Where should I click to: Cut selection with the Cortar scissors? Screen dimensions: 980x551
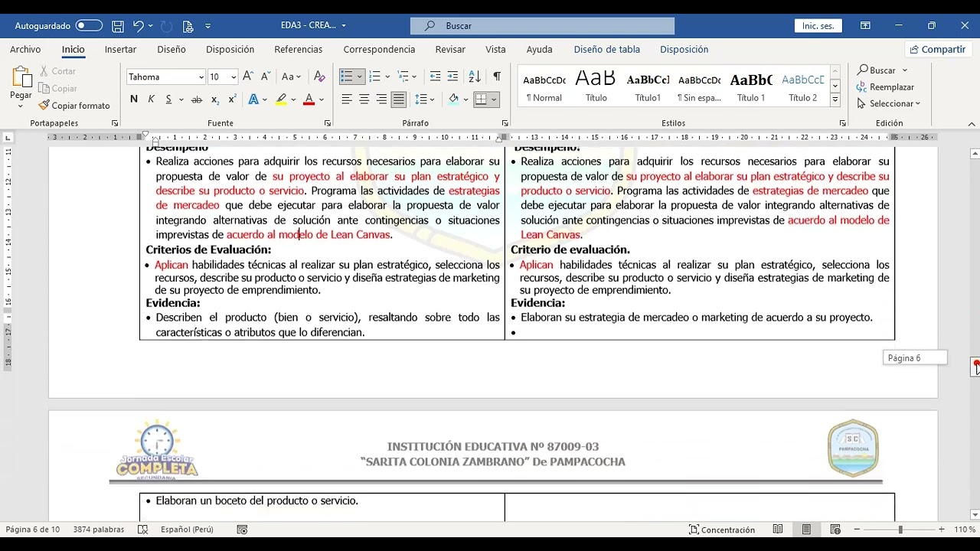(58, 71)
